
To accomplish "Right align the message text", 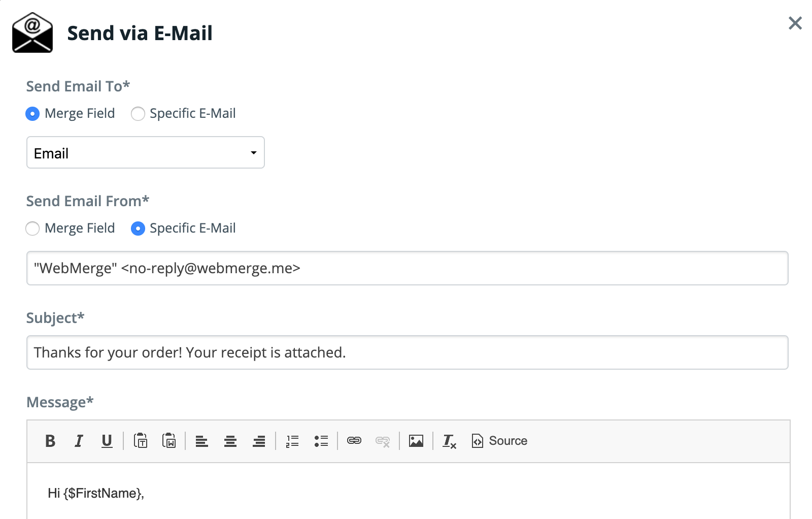I will 259,441.
